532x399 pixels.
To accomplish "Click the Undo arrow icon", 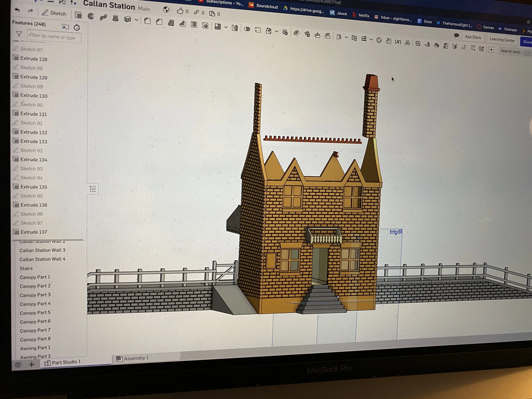I will 17,10.
